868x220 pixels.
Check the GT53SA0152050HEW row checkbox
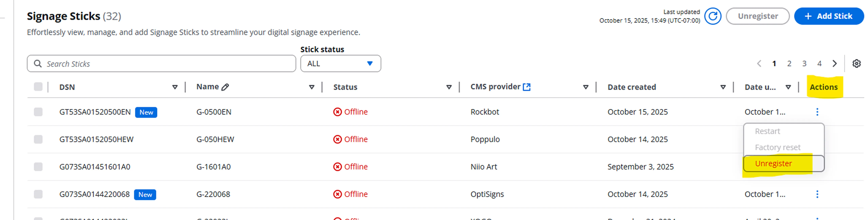(38, 139)
